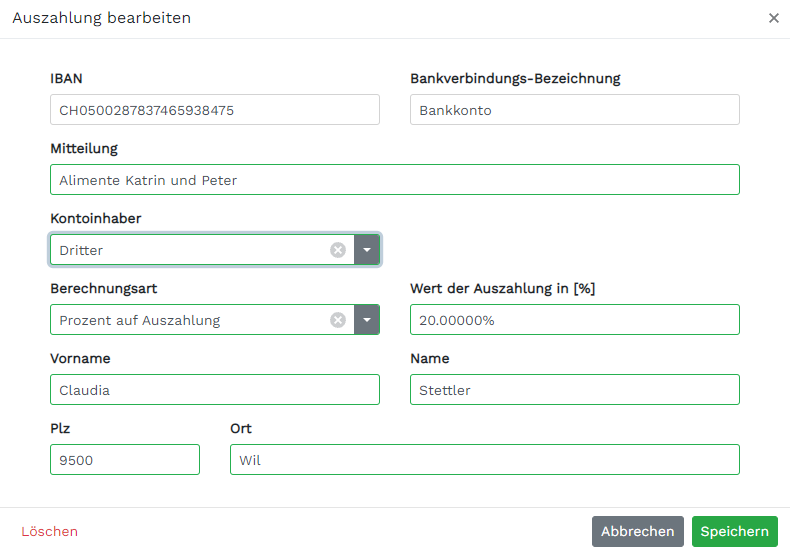Click the Name field containing Stettler
This screenshot has width=790, height=551.
[575, 390]
